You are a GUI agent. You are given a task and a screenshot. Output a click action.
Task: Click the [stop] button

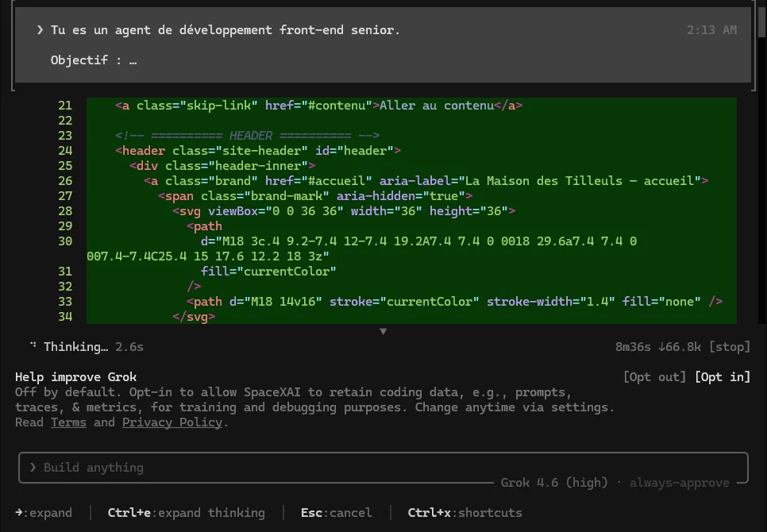click(x=730, y=347)
